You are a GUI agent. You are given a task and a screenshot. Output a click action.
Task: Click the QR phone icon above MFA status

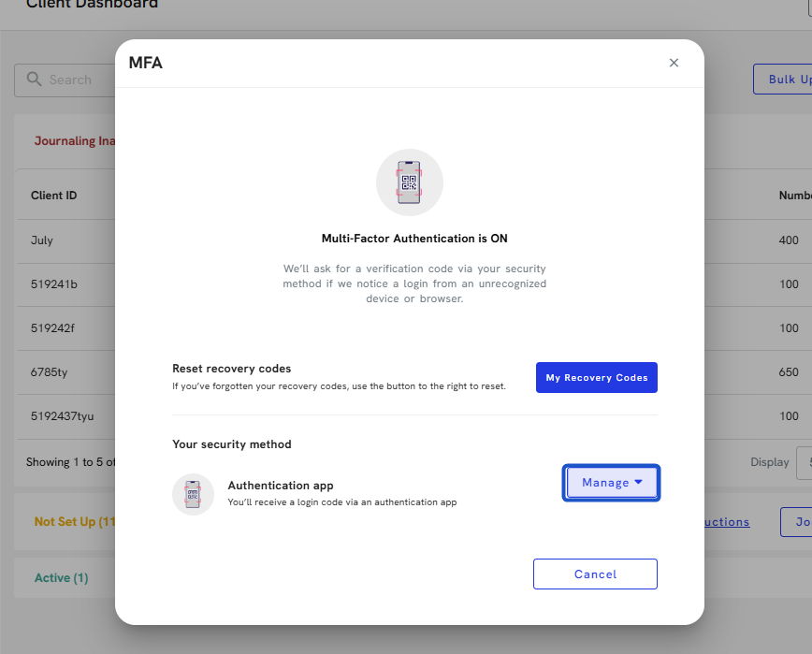tap(409, 182)
